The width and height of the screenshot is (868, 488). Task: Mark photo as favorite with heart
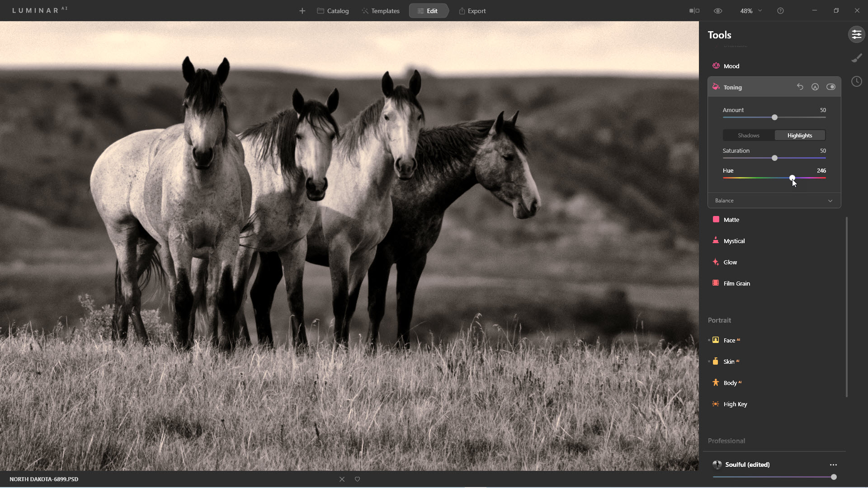point(357,479)
